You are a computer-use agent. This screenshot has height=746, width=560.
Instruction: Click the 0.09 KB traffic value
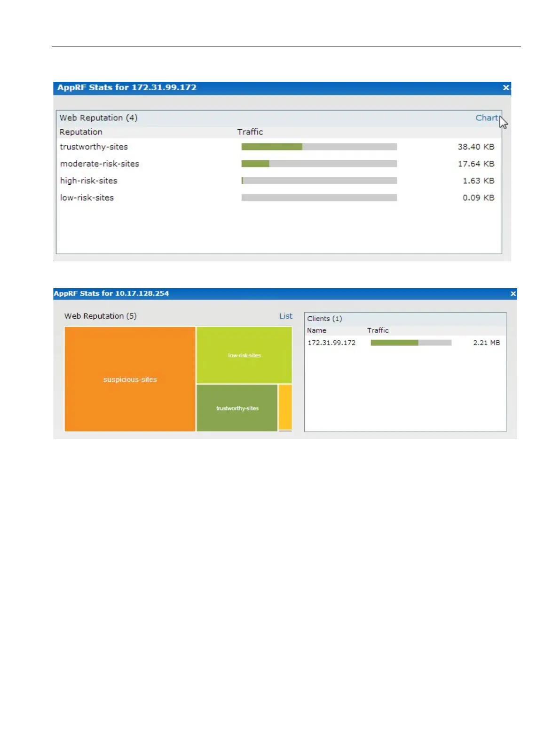point(478,197)
